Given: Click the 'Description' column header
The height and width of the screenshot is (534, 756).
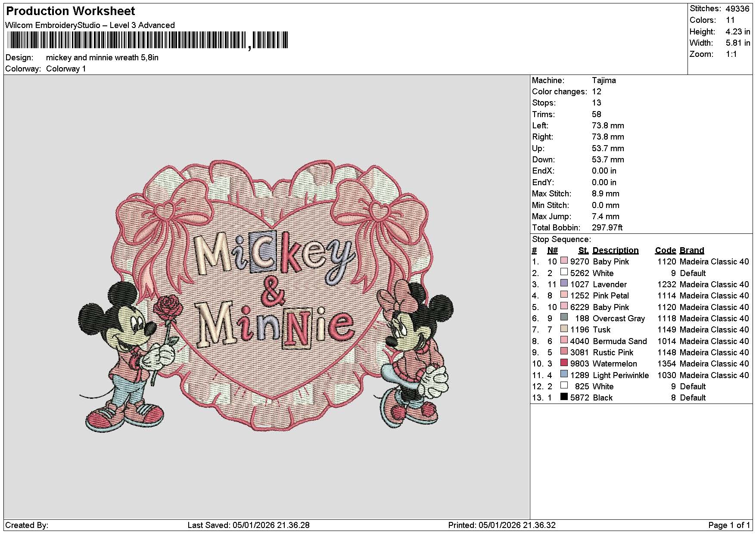Looking at the screenshot, I should coord(616,250).
